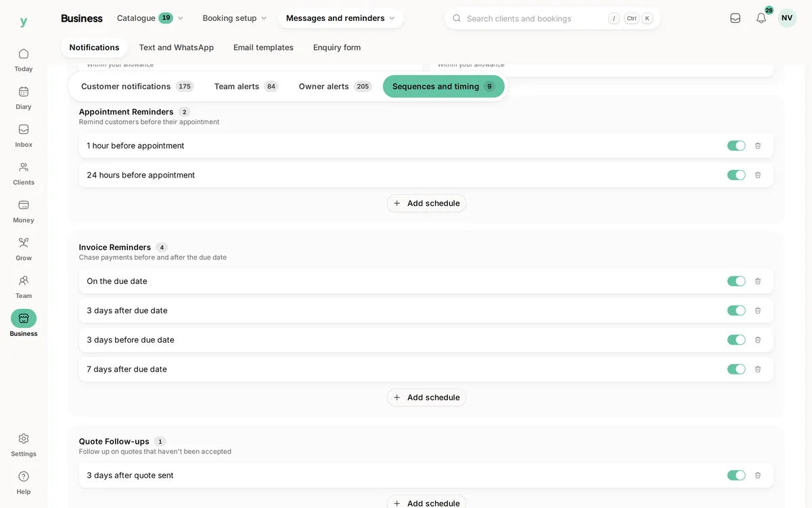812x508 pixels.
Task: Toggle the 24 hours before appointment reminder
Action: (x=736, y=175)
